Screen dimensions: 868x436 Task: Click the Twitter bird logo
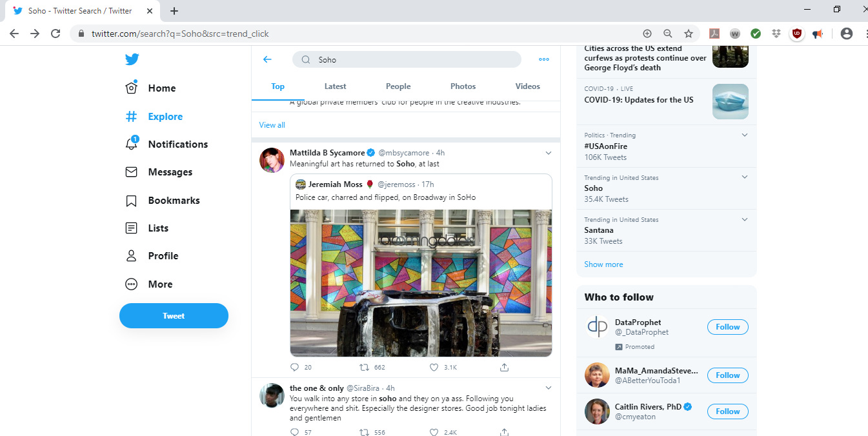(132, 59)
